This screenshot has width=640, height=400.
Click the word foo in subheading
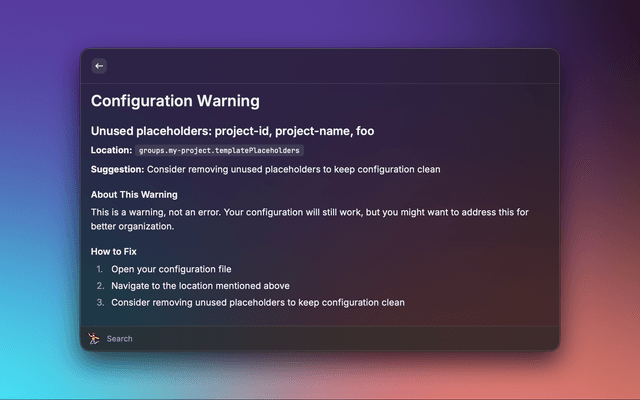(x=365, y=131)
